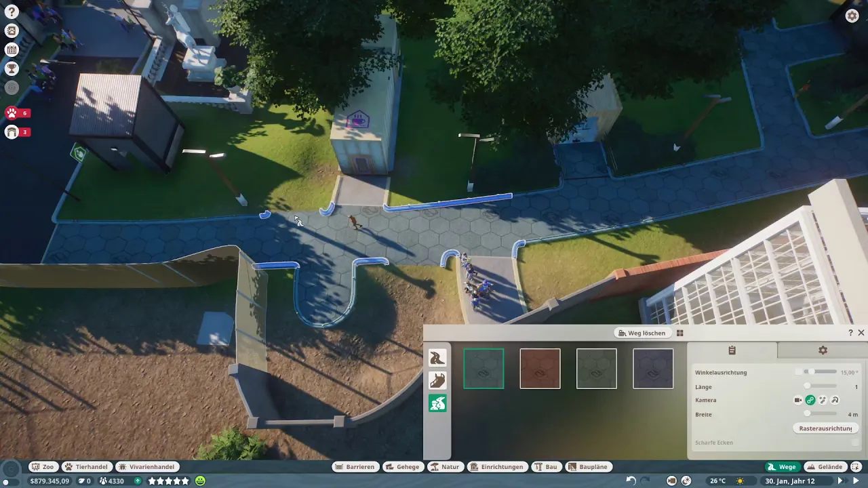This screenshot has width=868, height=488.
Task: Open the help question mark icon top-left
Action: click(12, 12)
